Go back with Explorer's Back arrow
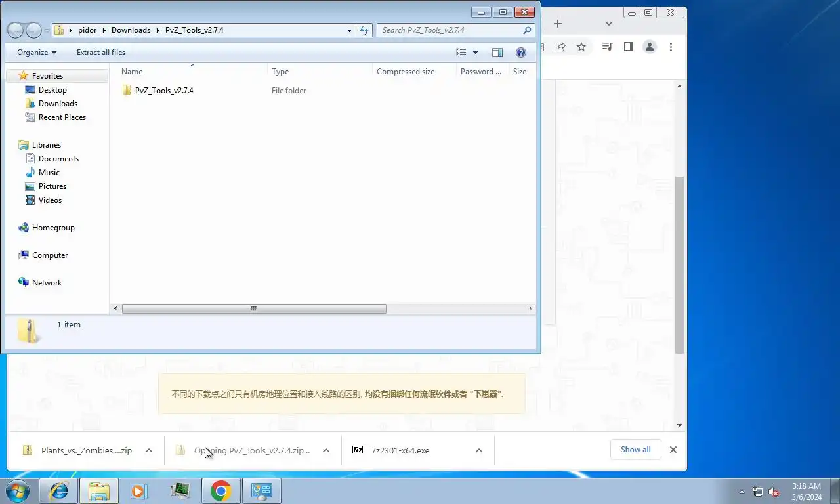The height and width of the screenshot is (504, 840). point(16,30)
